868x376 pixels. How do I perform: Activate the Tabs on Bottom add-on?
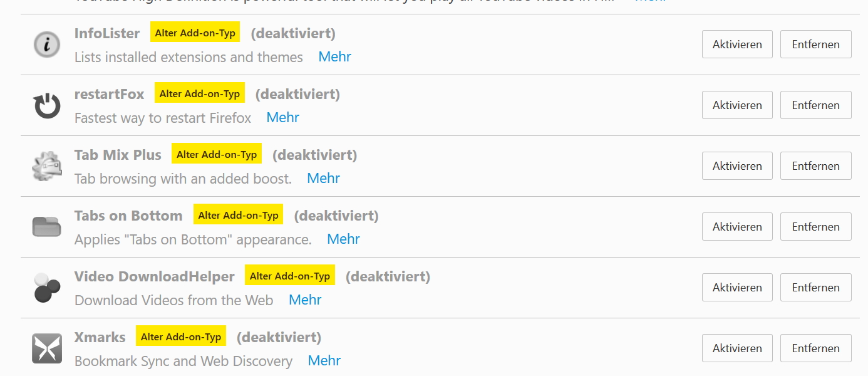737,227
